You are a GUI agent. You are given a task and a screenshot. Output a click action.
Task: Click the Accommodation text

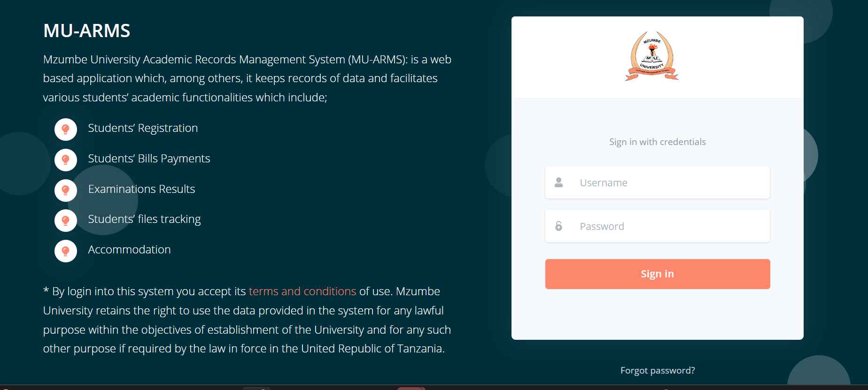(x=129, y=250)
